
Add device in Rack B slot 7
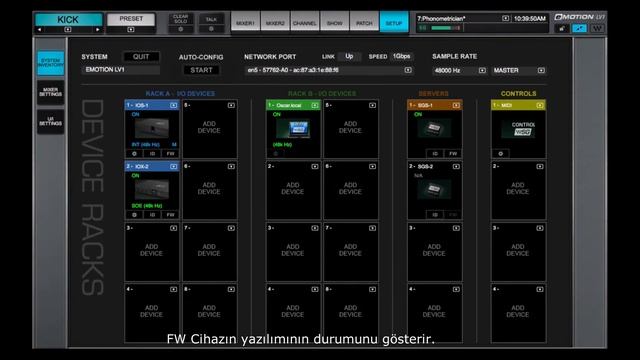tap(350, 250)
